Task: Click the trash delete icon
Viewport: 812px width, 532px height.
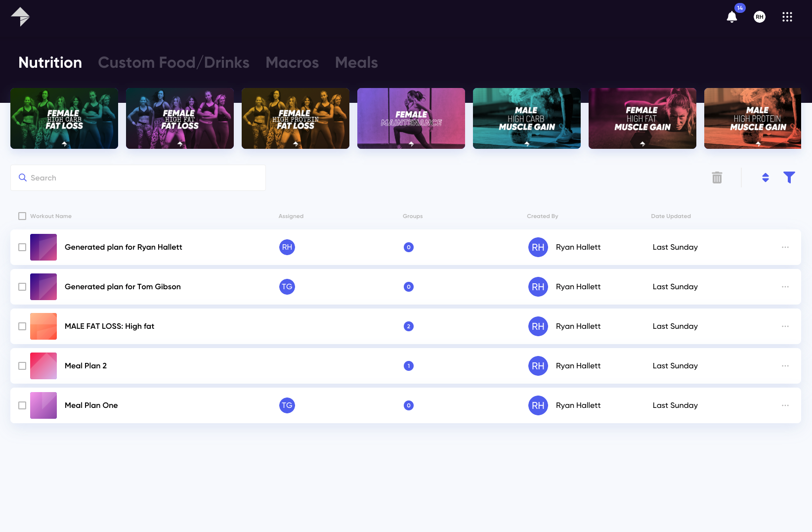Action: pyautogui.click(x=717, y=177)
